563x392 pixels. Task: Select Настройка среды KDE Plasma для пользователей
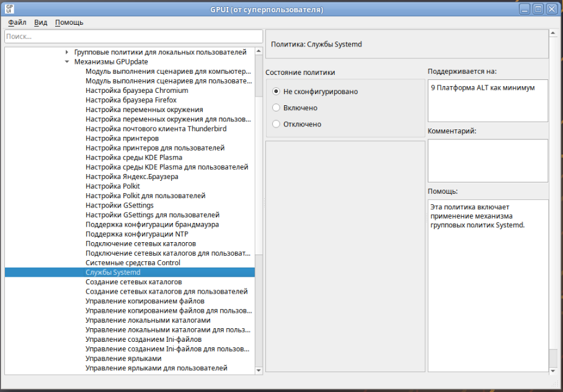click(x=167, y=167)
